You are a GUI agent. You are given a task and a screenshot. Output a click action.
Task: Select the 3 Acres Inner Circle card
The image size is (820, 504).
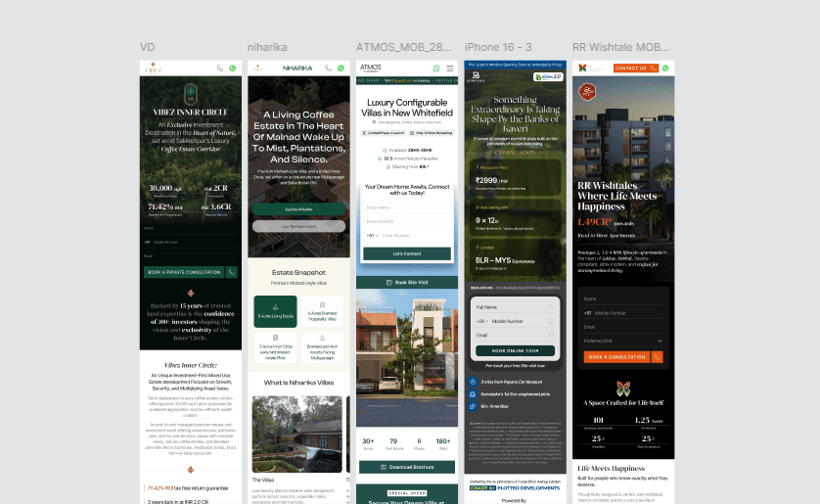[x=276, y=347]
